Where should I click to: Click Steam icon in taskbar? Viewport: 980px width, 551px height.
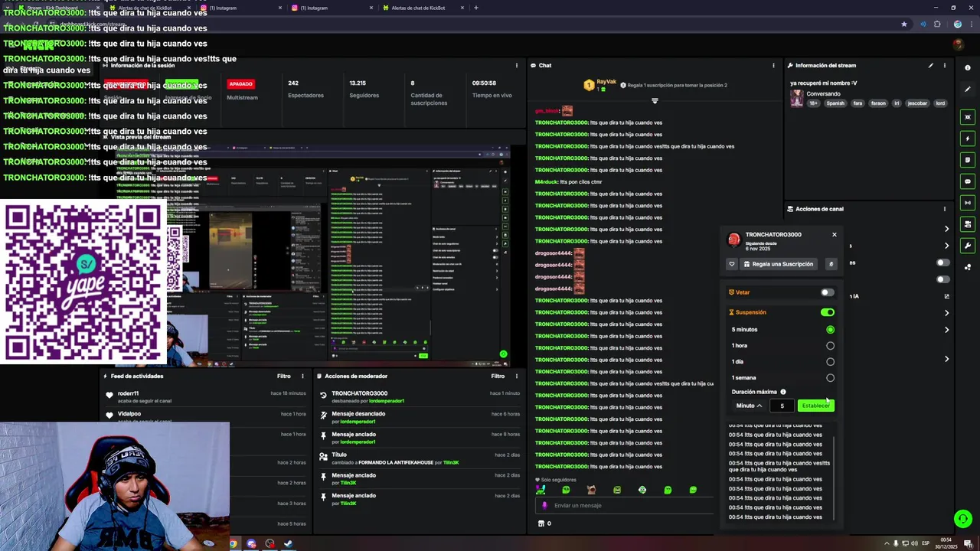click(288, 544)
